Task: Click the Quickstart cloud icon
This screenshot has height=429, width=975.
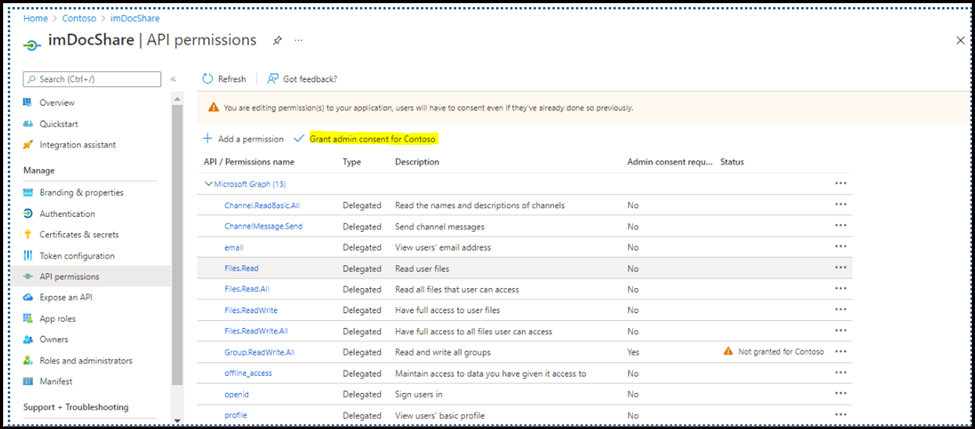Action: [x=27, y=124]
